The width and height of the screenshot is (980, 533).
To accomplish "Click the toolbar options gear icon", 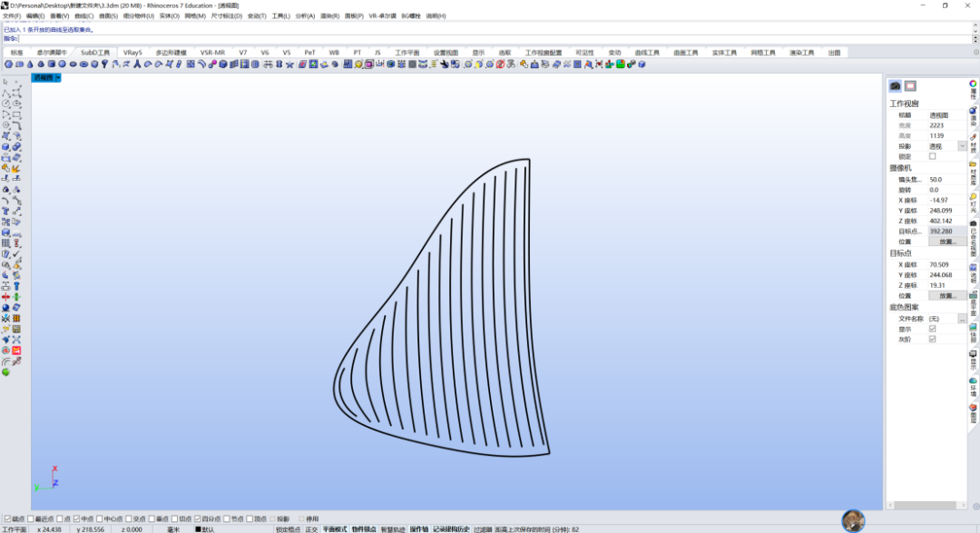I will click(x=975, y=53).
